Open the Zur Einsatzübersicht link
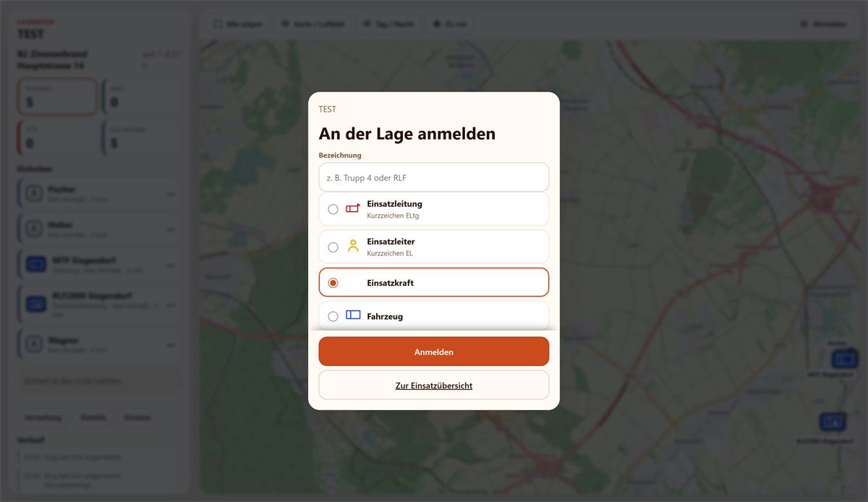The height and width of the screenshot is (502, 868). (x=434, y=386)
